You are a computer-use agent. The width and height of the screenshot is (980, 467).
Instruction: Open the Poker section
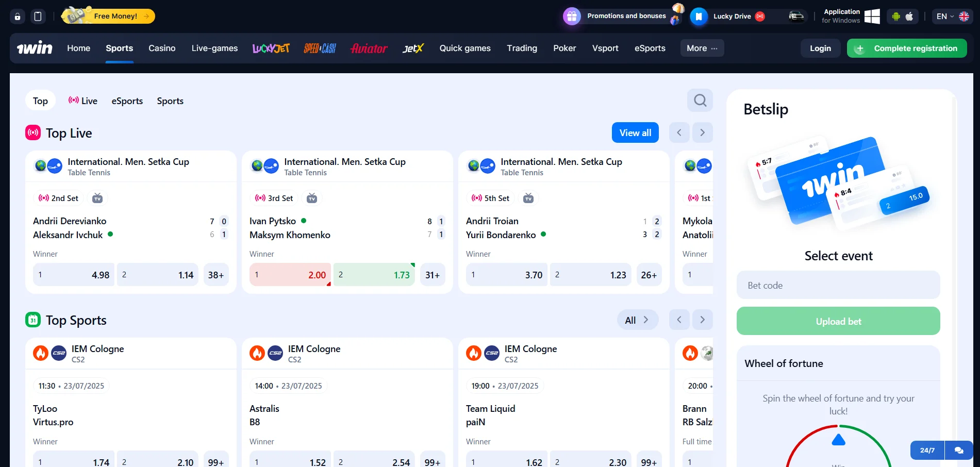pyautogui.click(x=564, y=48)
